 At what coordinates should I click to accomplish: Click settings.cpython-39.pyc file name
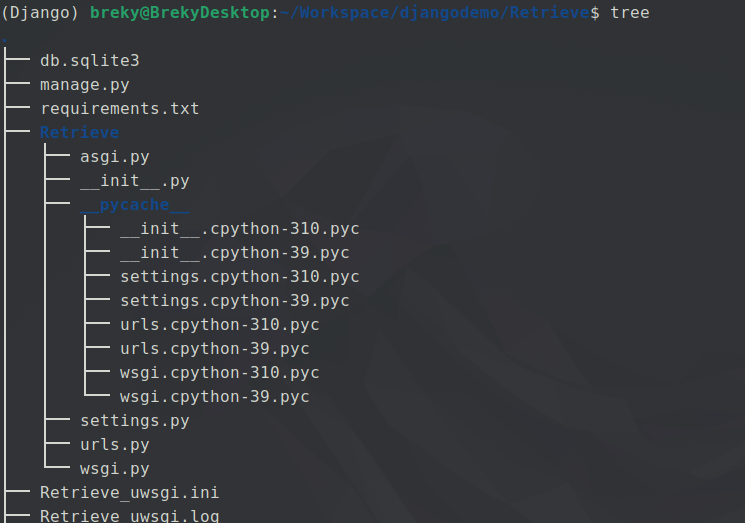point(234,301)
